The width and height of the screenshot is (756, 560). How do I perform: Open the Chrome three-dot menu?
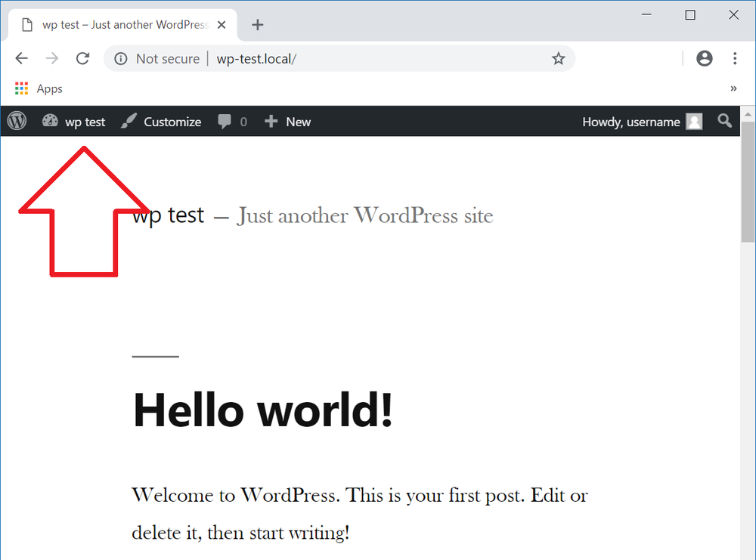coord(735,58)
